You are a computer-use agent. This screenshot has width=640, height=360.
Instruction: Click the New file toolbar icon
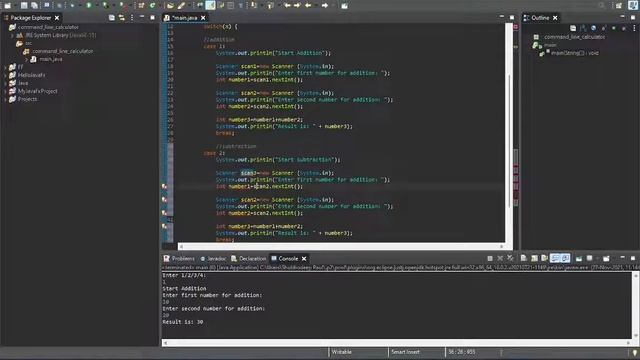click(7, 6)
